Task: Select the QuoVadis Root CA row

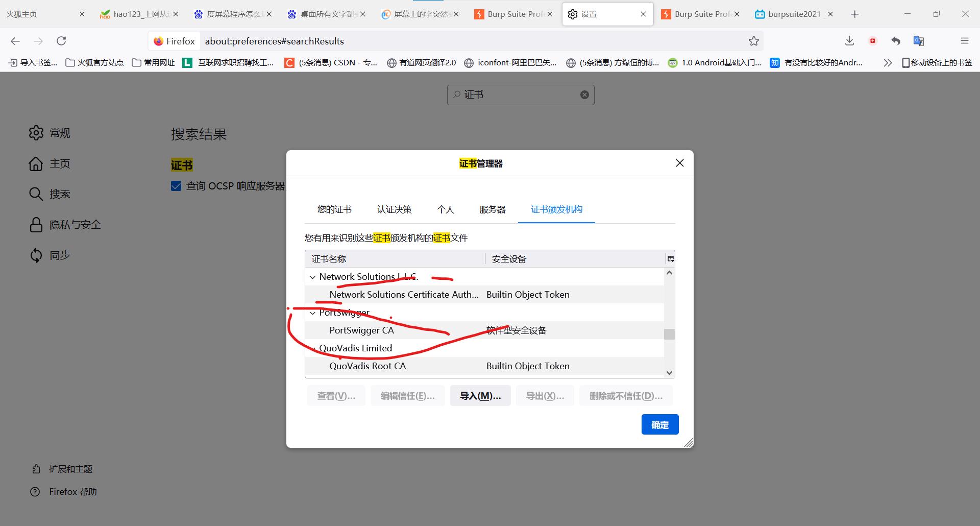Action: pyautogui.click(x=484, y=366)
